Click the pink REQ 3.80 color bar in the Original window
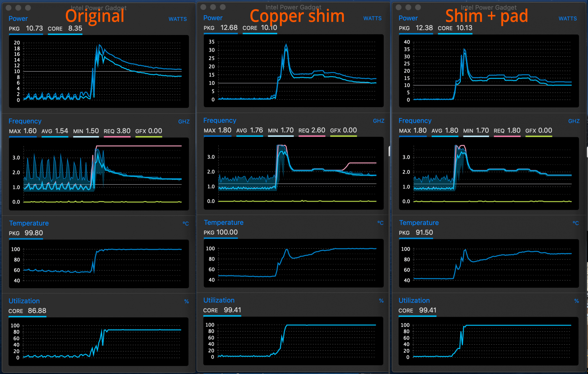The width and height of the screenshot is (588, 374). click(x=117, y=137)
